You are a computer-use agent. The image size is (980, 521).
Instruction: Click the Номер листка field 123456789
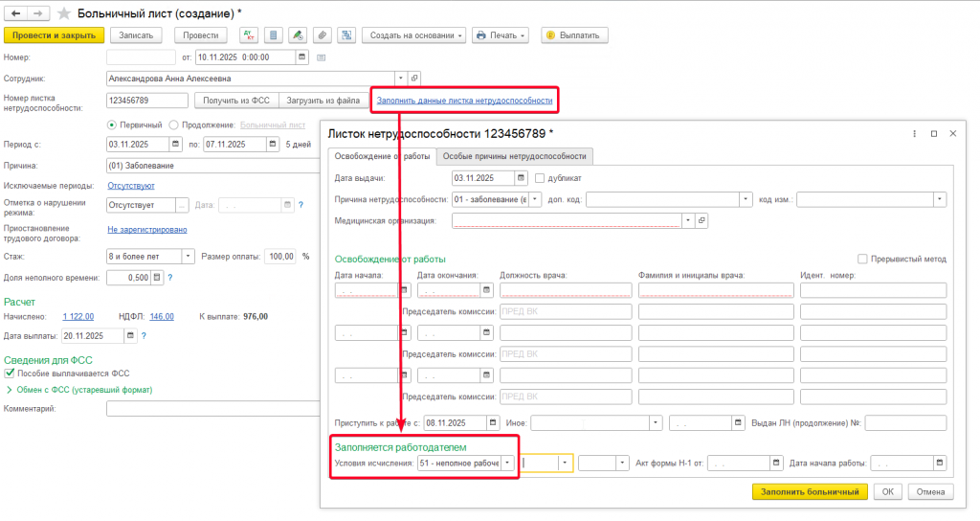(147, 100)
